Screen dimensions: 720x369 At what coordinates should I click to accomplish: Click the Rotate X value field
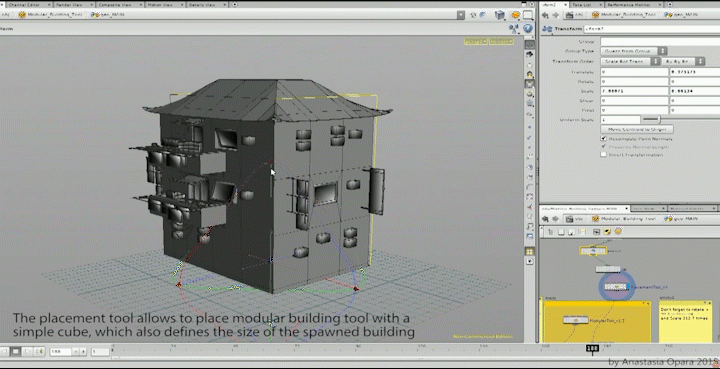pos(634,82)
